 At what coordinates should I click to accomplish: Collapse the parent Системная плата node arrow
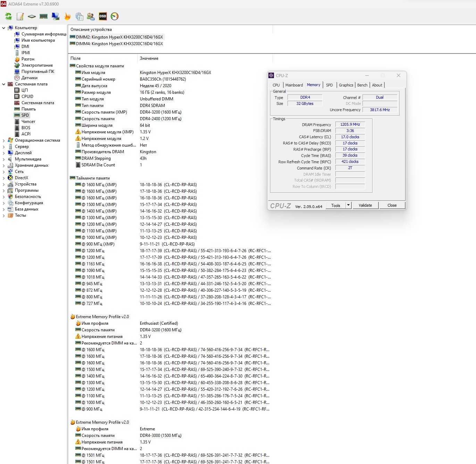pyautogui.click(x=4, y=84)
